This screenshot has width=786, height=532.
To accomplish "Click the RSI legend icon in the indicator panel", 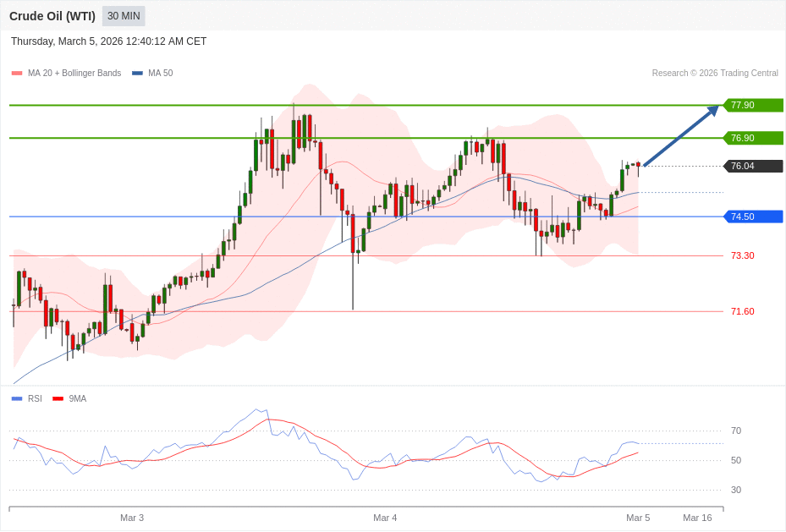I will point(16,398).
